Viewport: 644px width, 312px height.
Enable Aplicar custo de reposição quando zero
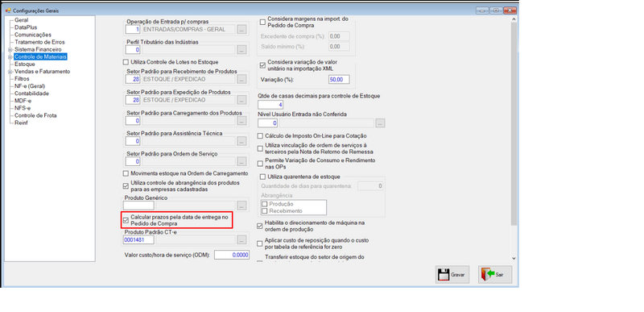(x=260, y=243)
